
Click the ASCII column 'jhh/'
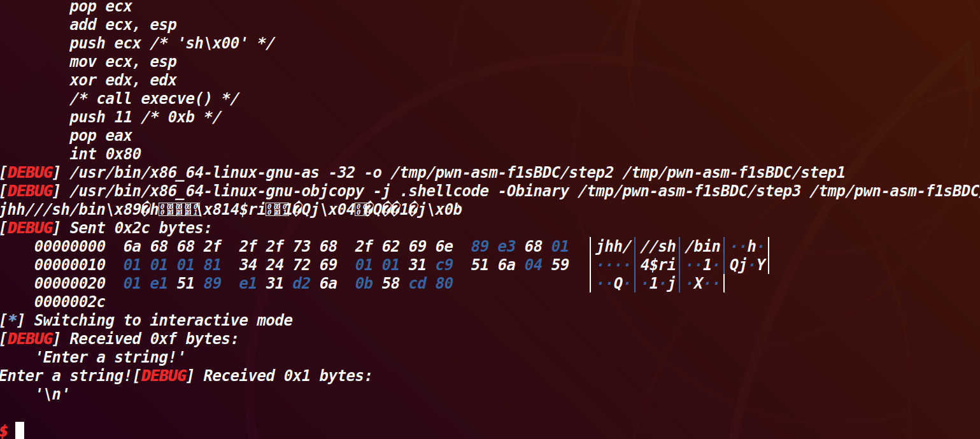[x=614, y=247]
